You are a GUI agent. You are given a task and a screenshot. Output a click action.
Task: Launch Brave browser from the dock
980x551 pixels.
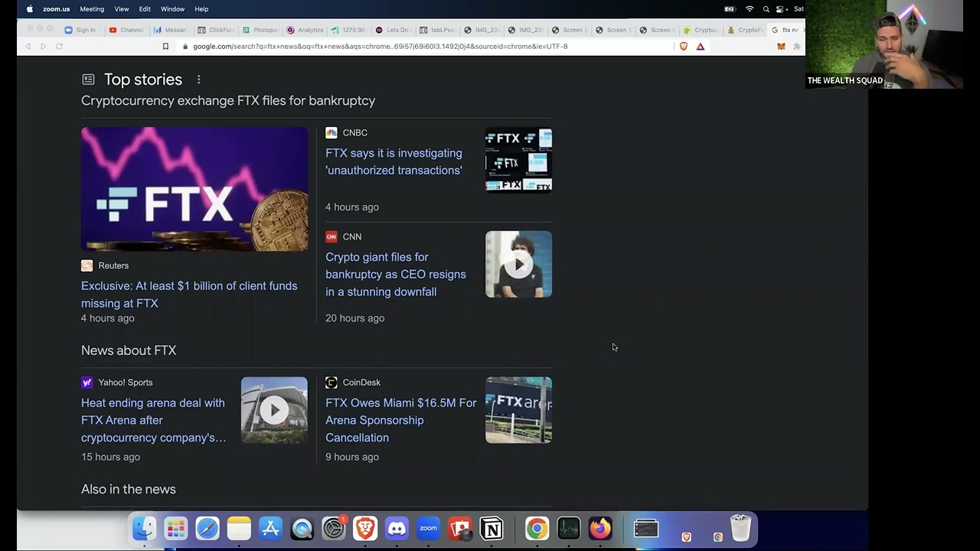click(x=365, y=529)
